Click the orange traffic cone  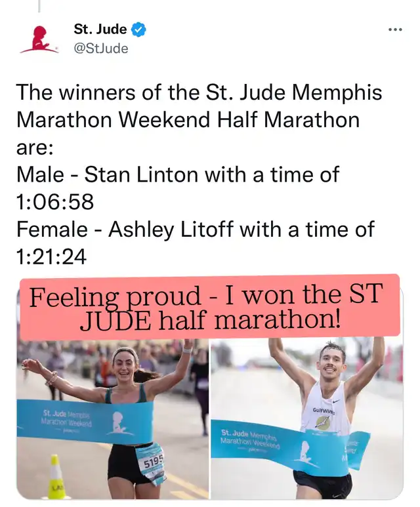click(56, 477)
